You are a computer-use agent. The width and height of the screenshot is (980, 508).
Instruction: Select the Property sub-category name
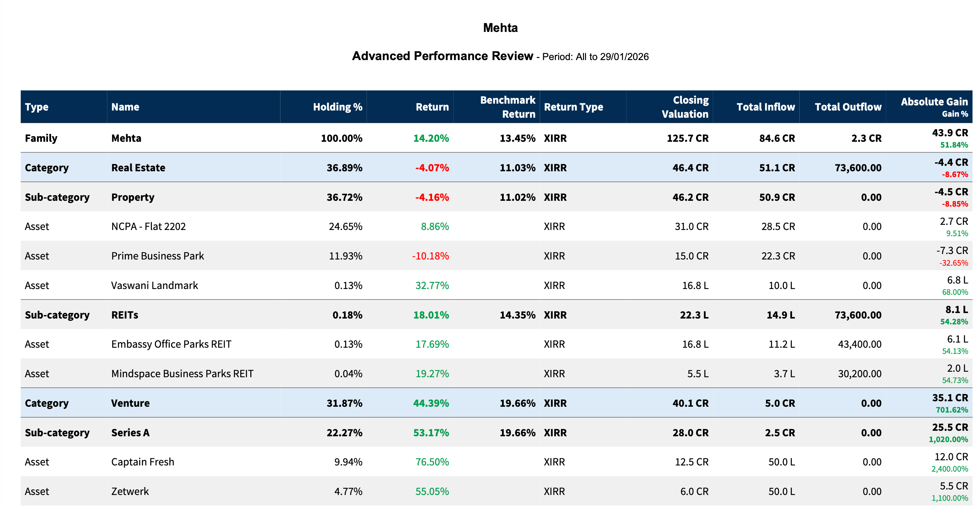click(x=133, y=197)
